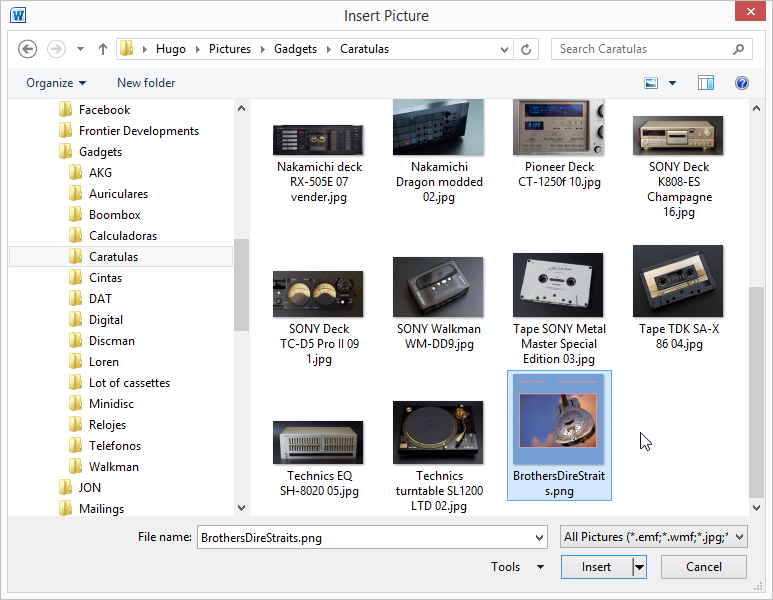Click the Forward navigation arrow

pos(56,49)
